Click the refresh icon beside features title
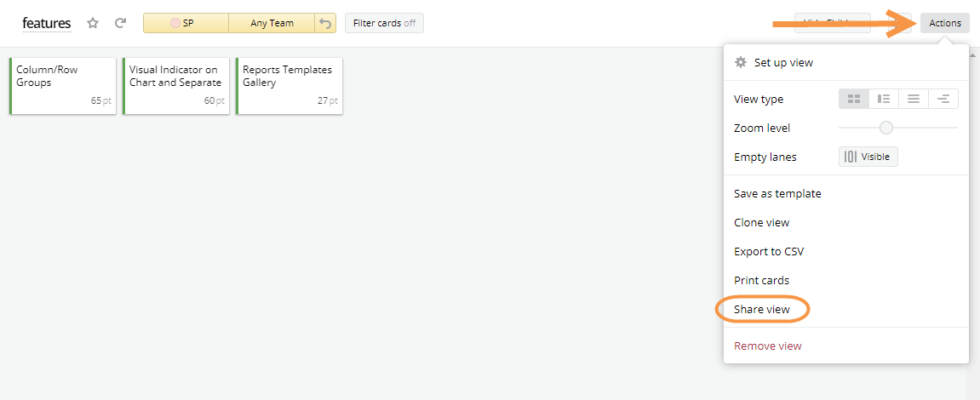This screenshot has width=980, height=400. pos(120,24)
